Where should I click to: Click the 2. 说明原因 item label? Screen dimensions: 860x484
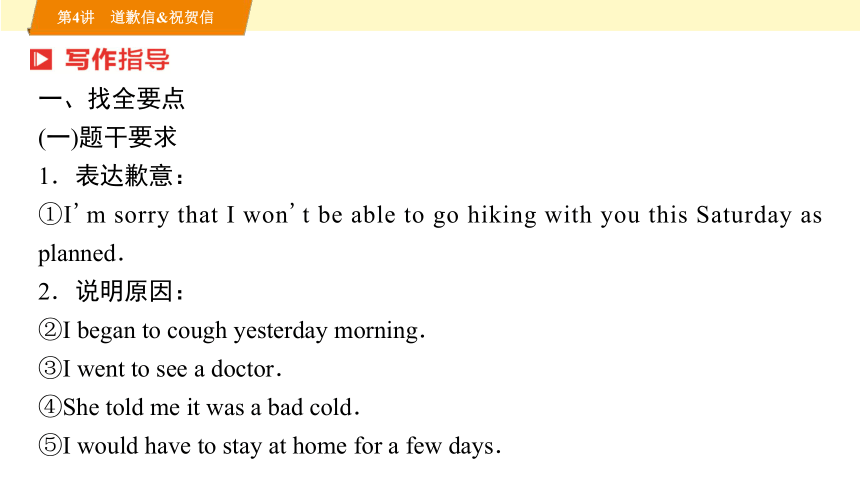tap(111, 291)
